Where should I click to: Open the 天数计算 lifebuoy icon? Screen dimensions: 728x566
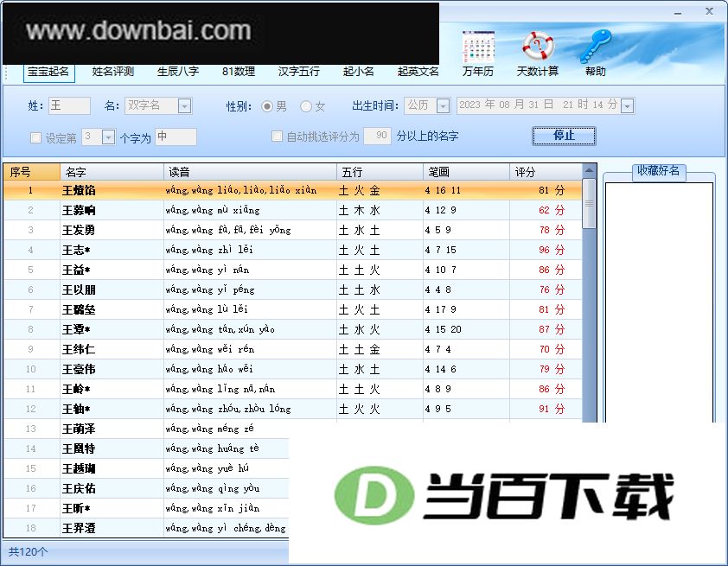[x=538, y=47]
